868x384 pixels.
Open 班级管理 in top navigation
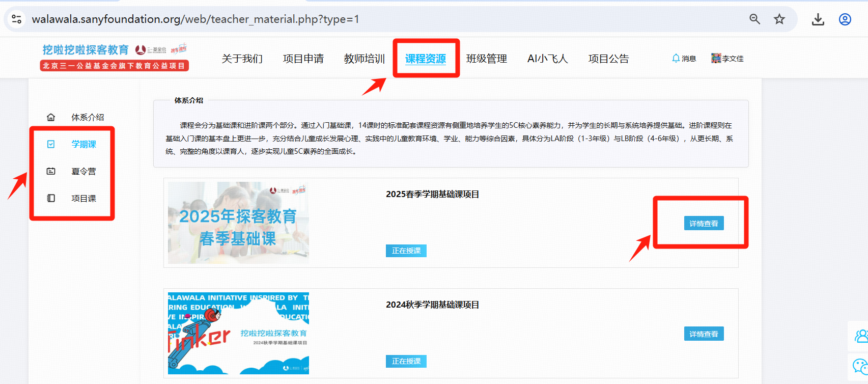pos(486,59)
